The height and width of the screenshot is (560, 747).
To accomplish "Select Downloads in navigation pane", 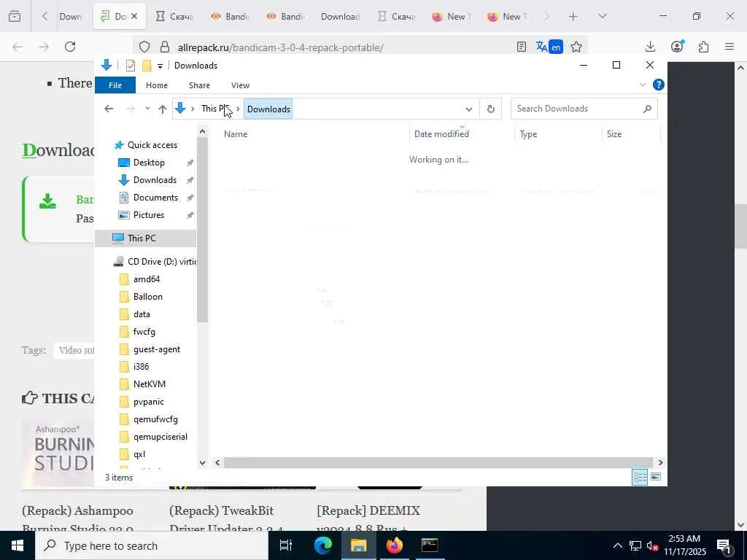I will (x=155, y=180).
